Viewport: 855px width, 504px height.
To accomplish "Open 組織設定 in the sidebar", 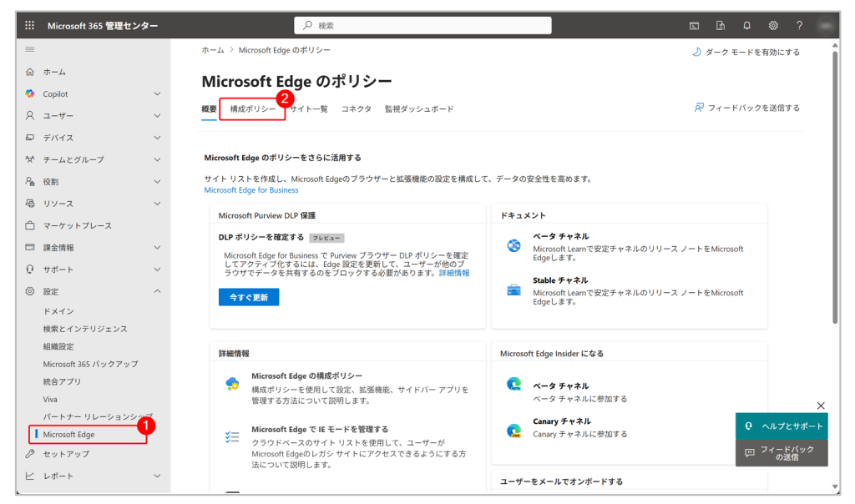I will [58, 346].
